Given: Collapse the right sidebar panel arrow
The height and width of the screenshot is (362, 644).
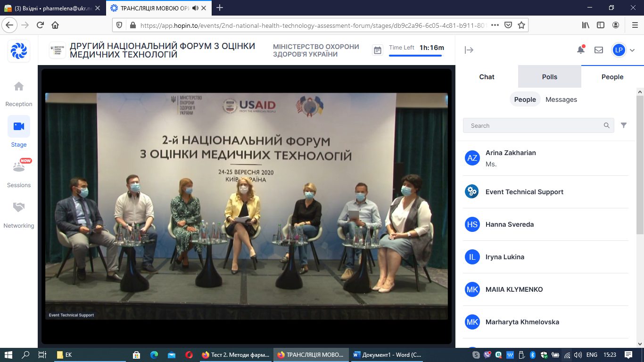Looking at the screenshot, I should (469, 50).
